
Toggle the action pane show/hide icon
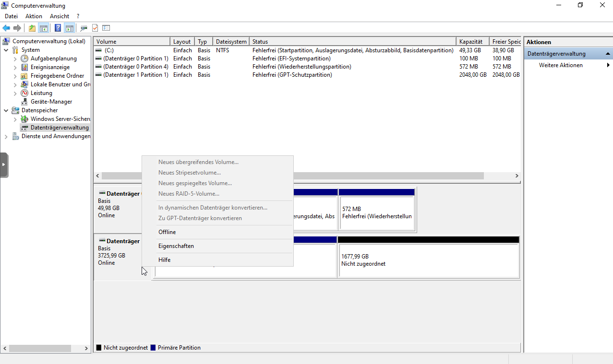coord(69,28)
